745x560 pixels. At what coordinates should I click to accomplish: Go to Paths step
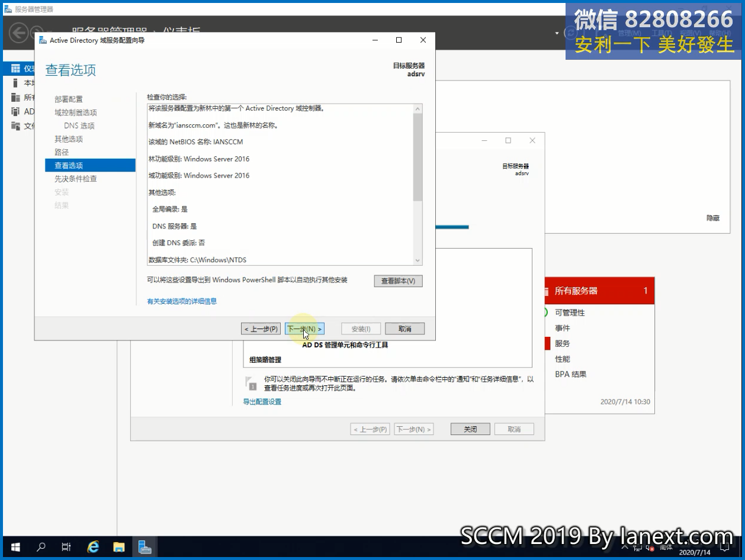point(62,152)
